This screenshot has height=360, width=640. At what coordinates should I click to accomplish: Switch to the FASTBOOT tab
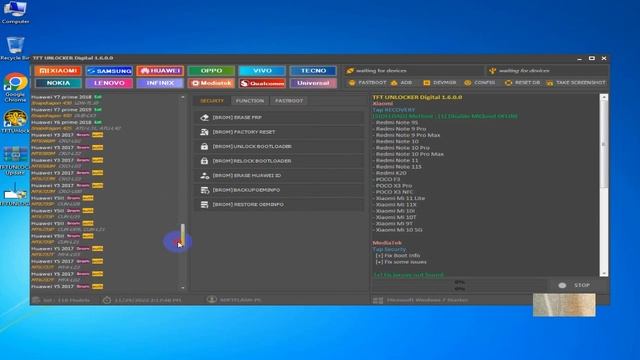[x=289, y=100]
